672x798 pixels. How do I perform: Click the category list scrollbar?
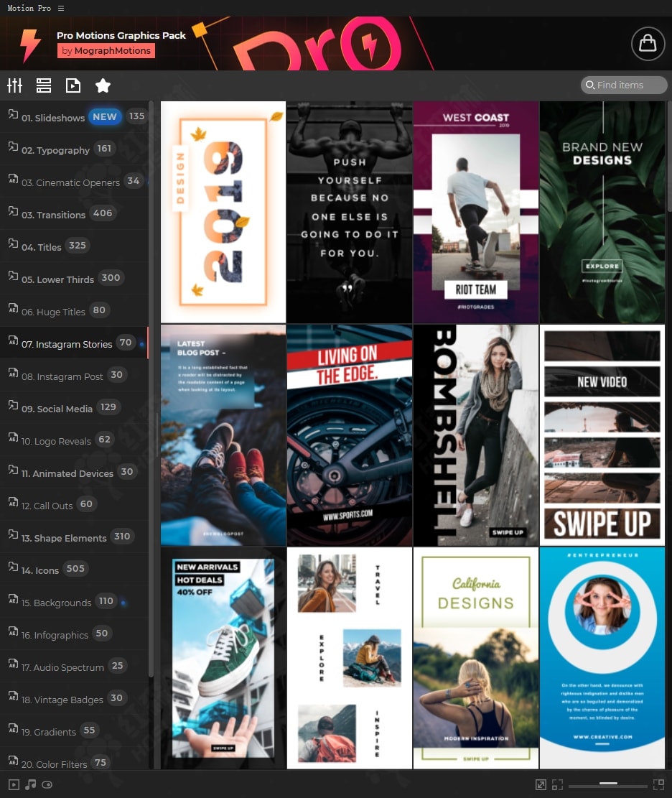[x=151, y=389]
